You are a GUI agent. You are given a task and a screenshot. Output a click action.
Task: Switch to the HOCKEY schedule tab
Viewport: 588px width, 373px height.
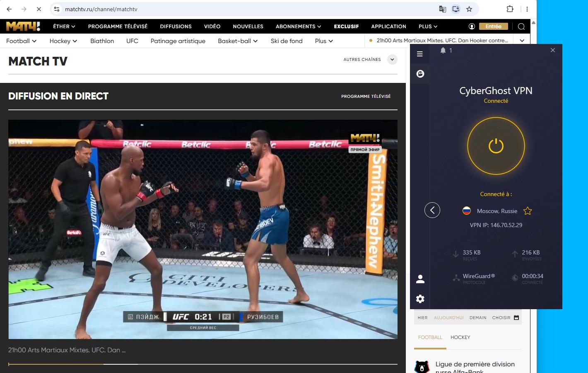tap(460, 337)
